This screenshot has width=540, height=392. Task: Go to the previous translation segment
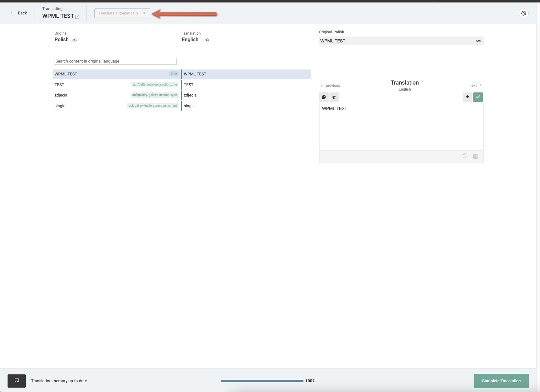click(x=330, y=86)
